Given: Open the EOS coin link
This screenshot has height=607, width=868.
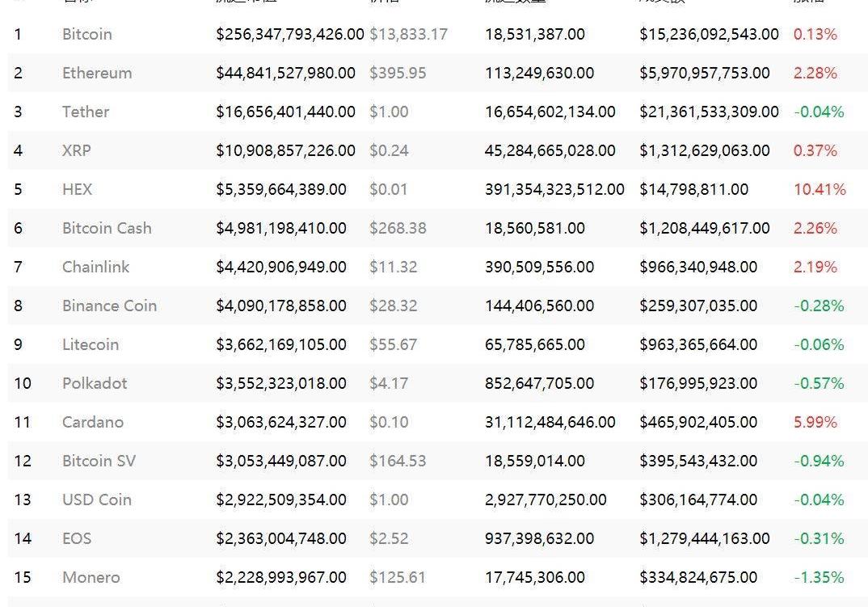Looking at the screenshot, I should (x=77, y=538).
